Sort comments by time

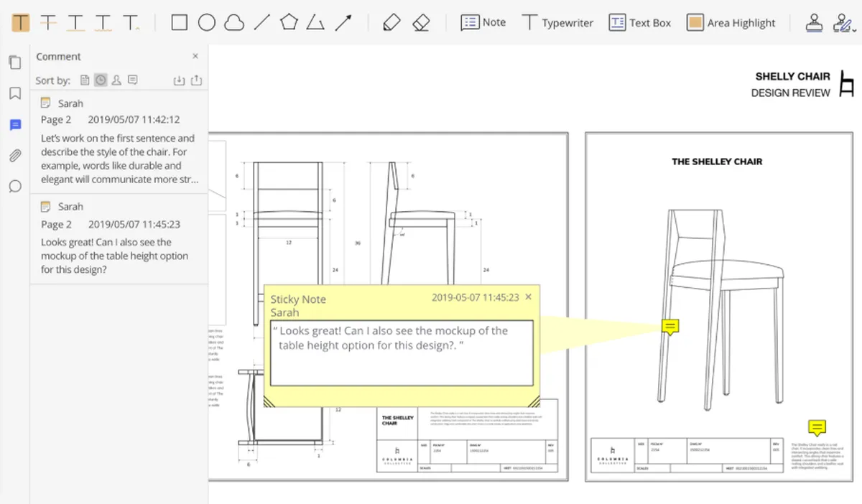101,80
